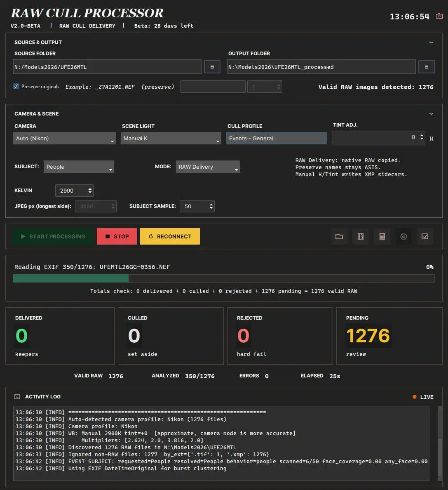The image size is (448, 490).
Task: Click the 'V2.0-BETA' version label
Action: (x=26, y=26)
